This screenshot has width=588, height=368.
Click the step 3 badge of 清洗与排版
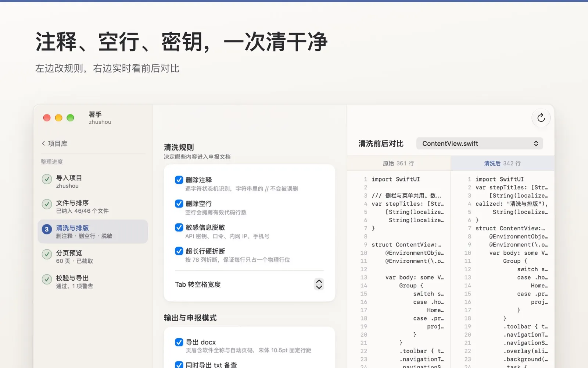click(47, 229)
